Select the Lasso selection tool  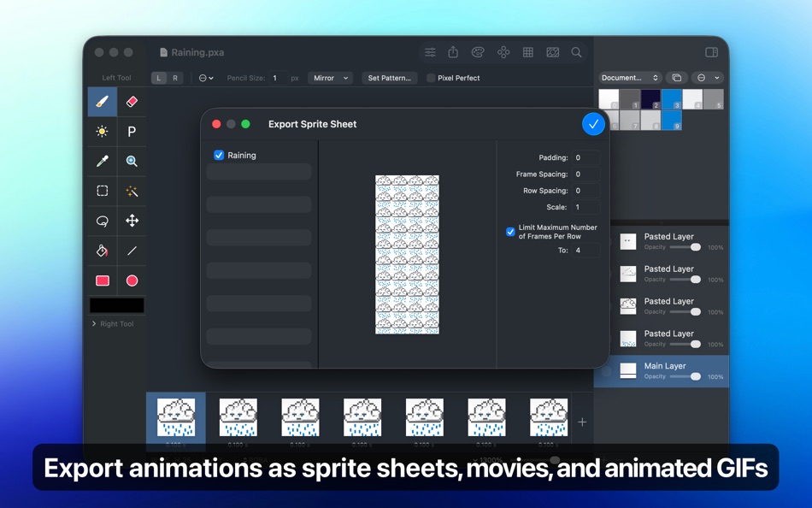(102, 222)
